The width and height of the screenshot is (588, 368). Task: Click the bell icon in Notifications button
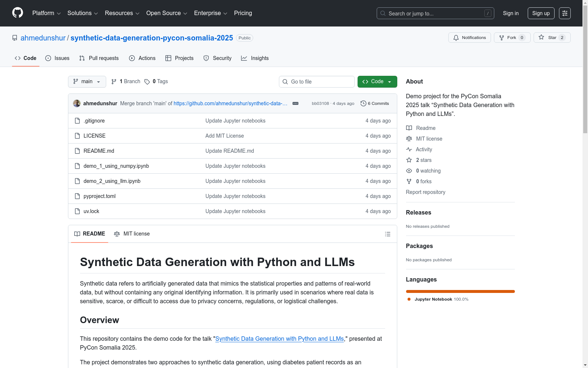[456, 38]
